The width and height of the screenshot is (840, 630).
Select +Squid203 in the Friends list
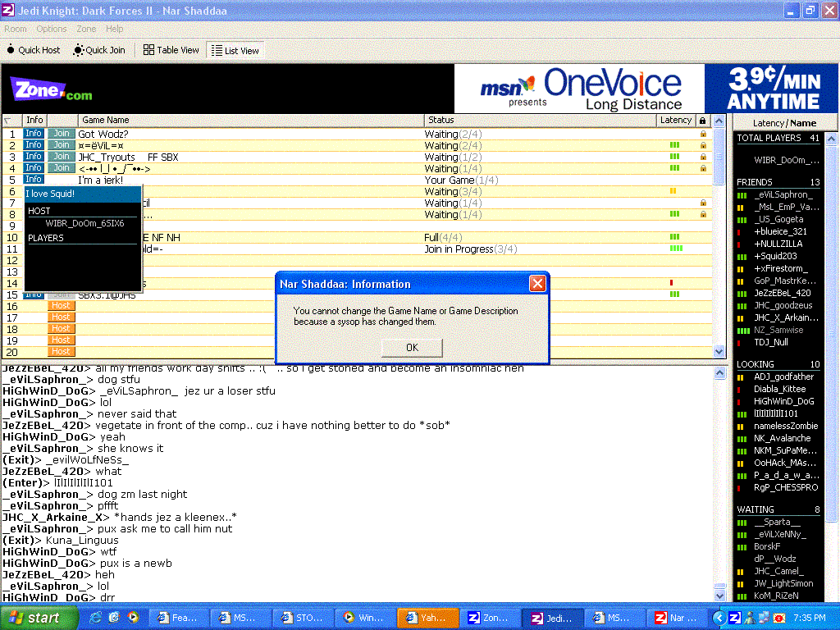(x=775, y=256)
